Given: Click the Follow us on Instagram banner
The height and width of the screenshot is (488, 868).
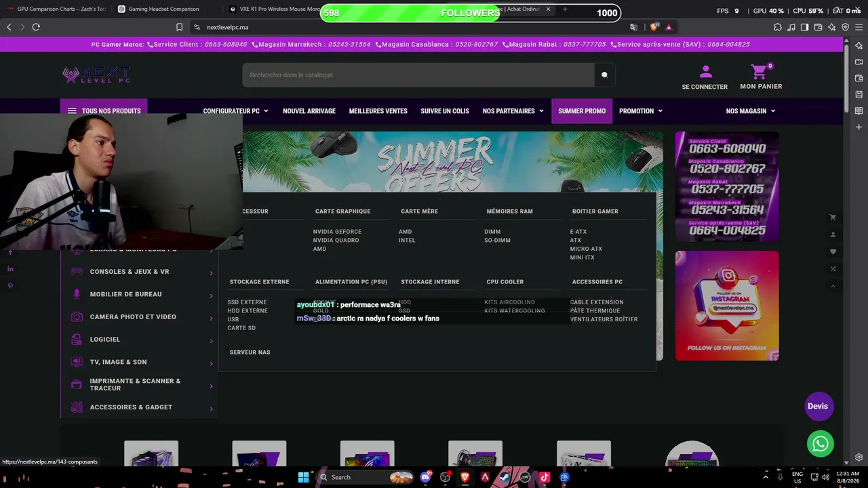Looking at the screenshot, I should 727,306.
